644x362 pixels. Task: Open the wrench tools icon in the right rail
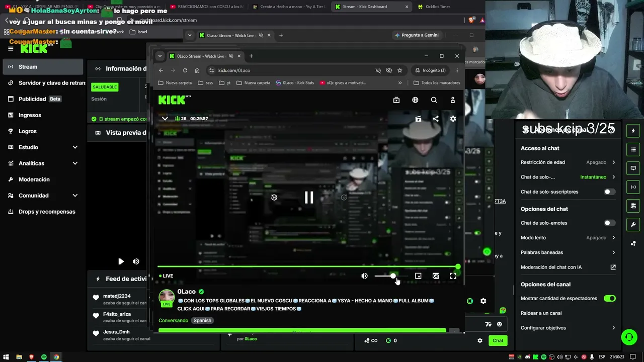point(633,224)
